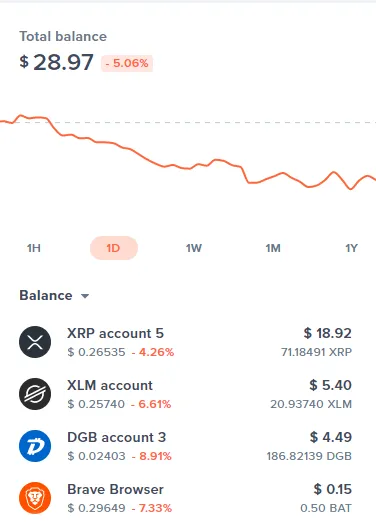Open DGB account 3
Viewport: 376px width, 532px height.
coord(185,446)
